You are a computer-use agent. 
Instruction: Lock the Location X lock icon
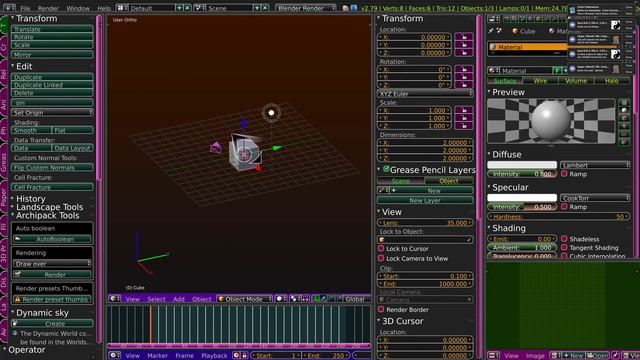point(464,37)
